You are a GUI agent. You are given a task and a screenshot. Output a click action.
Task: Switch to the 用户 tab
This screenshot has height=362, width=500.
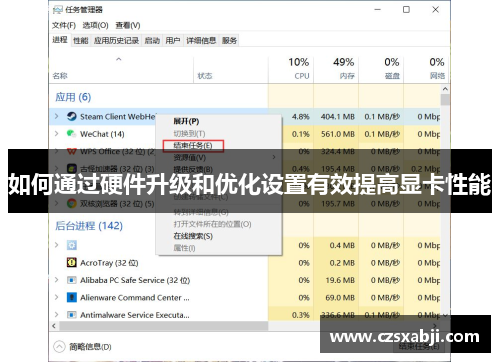[173, 41]
